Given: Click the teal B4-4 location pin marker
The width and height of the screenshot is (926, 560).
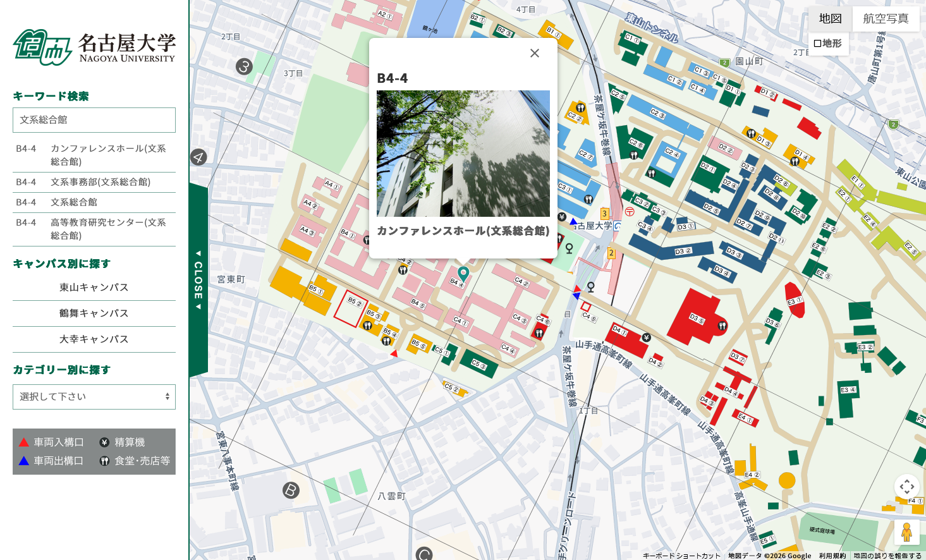Looking at the screenshot, I should point(463,274).
